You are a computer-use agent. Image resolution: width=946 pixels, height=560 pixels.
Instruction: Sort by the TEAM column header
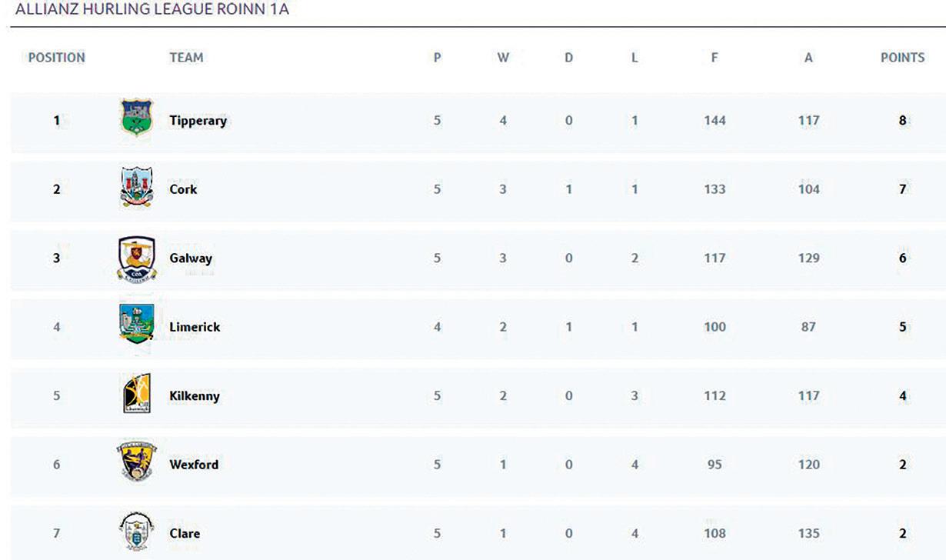coord(186,58)
